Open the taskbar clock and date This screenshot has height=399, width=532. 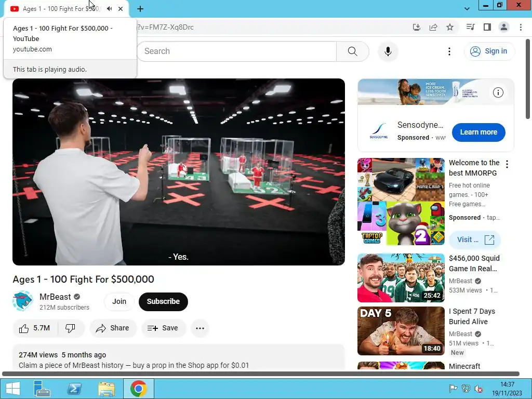pyautogui.click(x=507, y=389)
